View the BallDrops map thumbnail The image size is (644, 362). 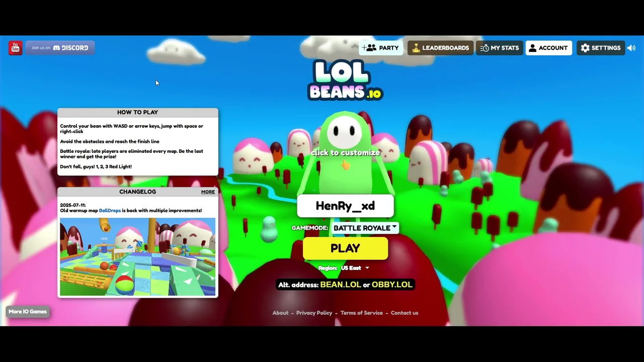(x=137, y=257)
